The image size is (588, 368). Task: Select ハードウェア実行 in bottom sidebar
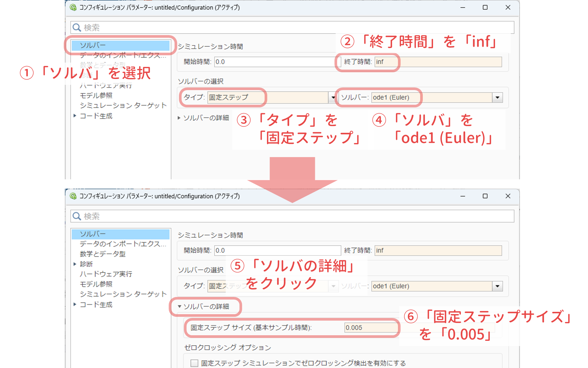click(x=106, y=274)
